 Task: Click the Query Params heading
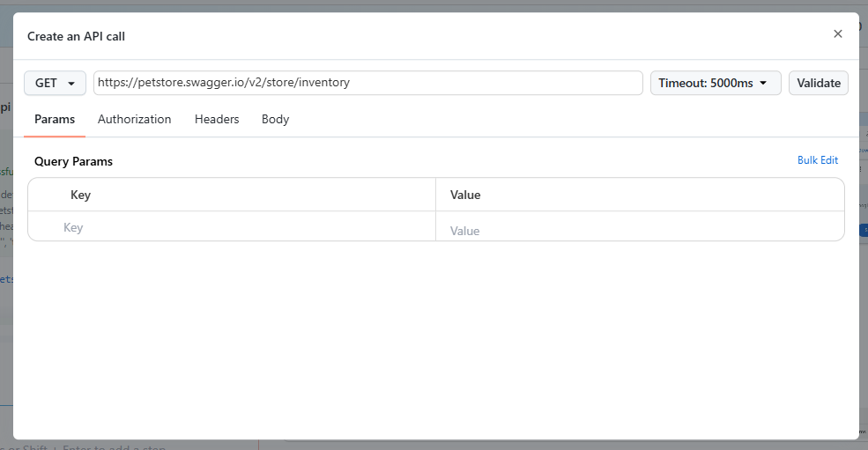pyautogui.click(x=73, y=162)
